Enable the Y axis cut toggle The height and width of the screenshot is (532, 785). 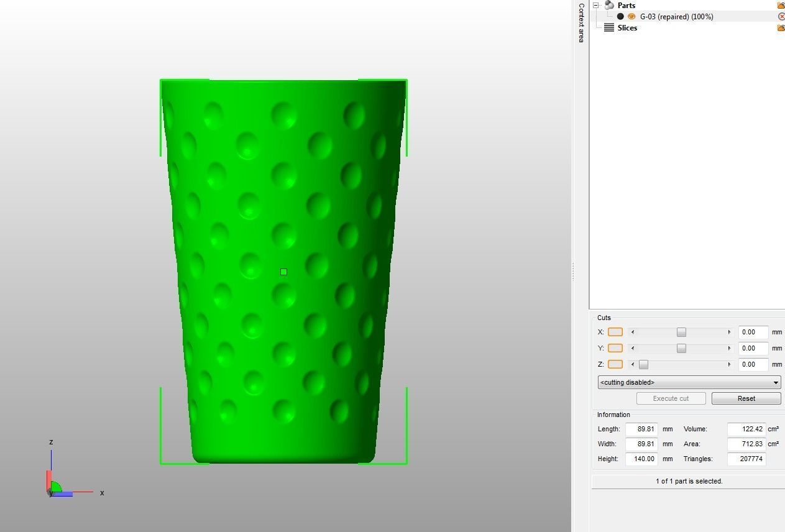click(x=615, y=348)
